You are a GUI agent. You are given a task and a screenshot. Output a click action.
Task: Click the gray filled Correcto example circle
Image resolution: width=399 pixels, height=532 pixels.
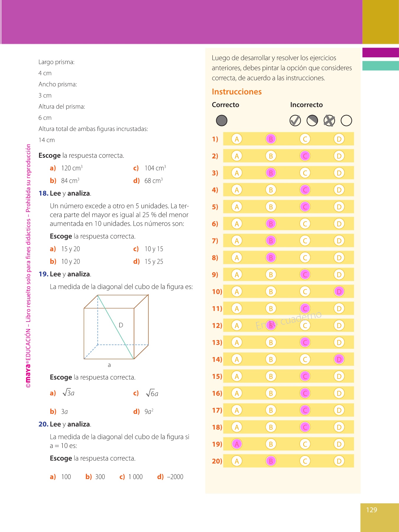coord(222,121)
